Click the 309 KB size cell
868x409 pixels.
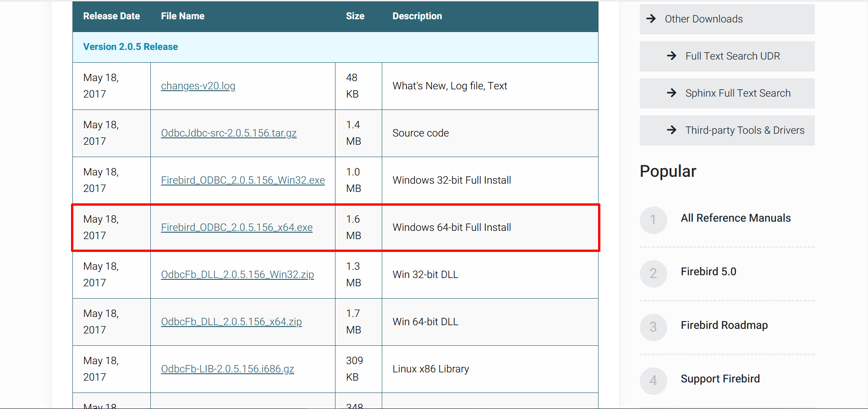pos(358,369)
